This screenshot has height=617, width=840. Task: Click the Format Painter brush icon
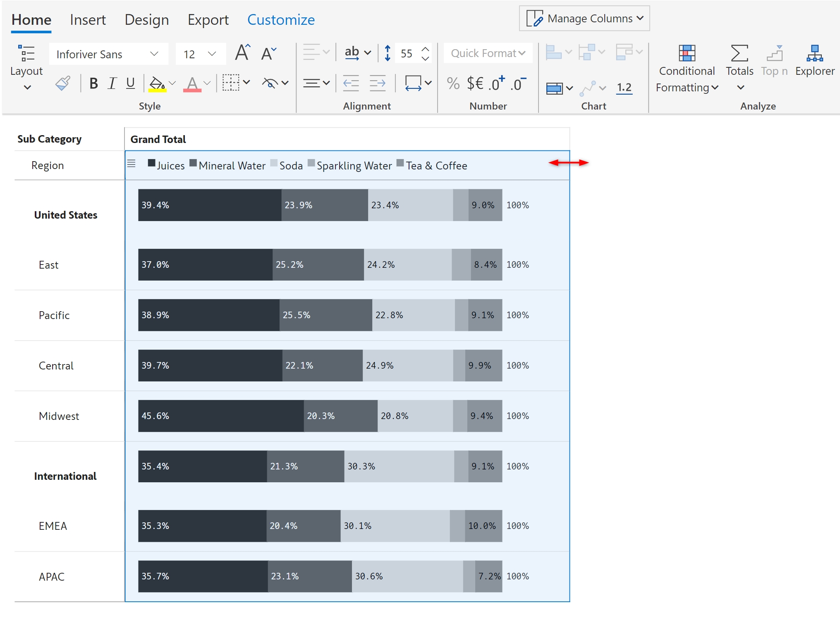(x=63, y=83)
